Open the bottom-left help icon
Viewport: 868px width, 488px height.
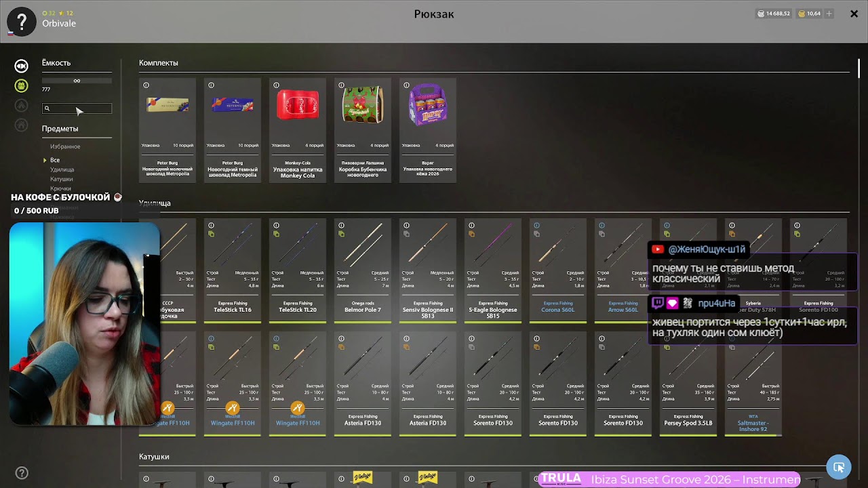coord(22,473)
